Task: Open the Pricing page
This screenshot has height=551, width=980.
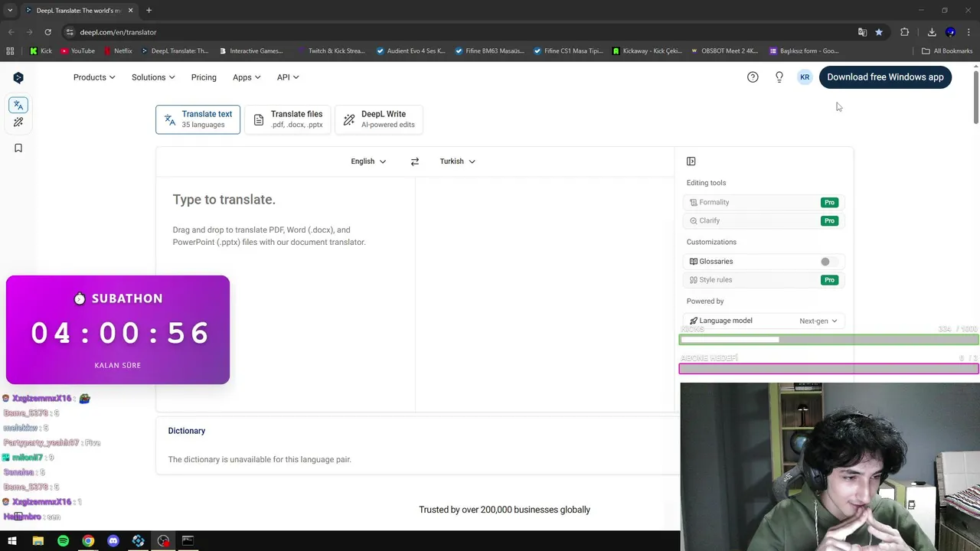Action: (204, 77)
